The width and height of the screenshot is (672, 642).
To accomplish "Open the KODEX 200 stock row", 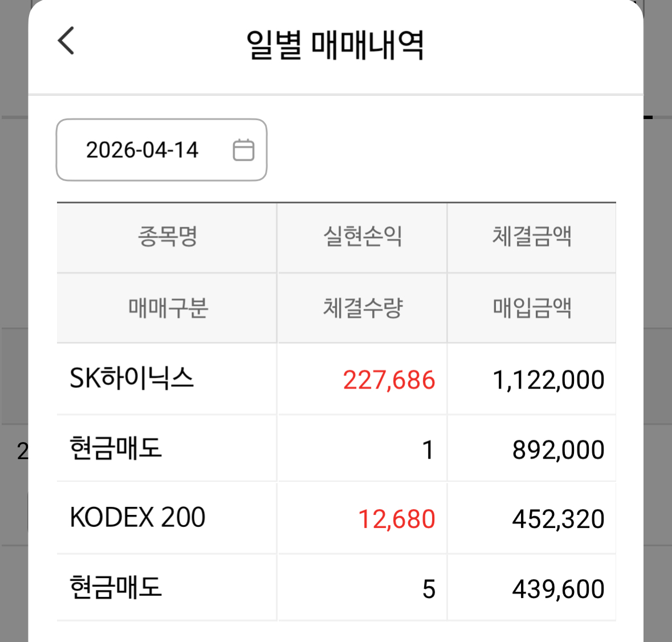I will click(x=137, y=518).
